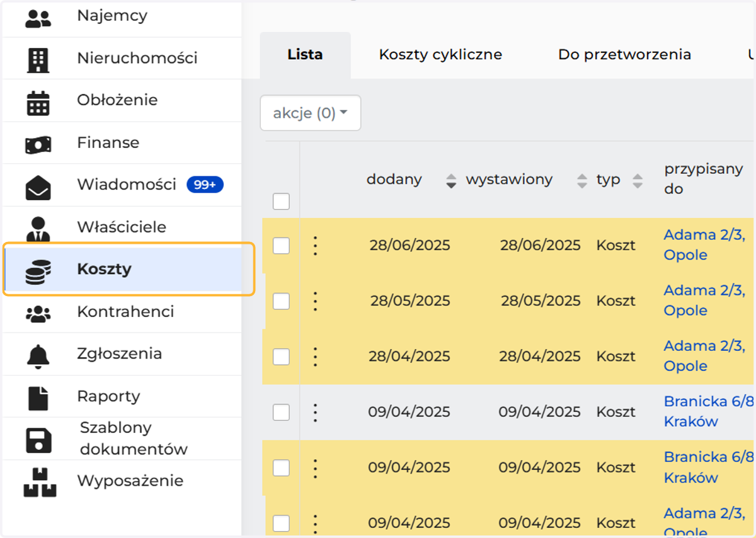Screen dimensions: 756x538
Task: Sort by wystawiony column arrows
Action: click(x=581, y=181)
